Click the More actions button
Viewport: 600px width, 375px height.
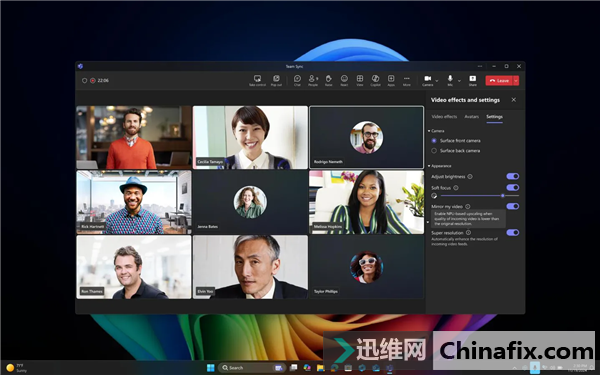406,80
